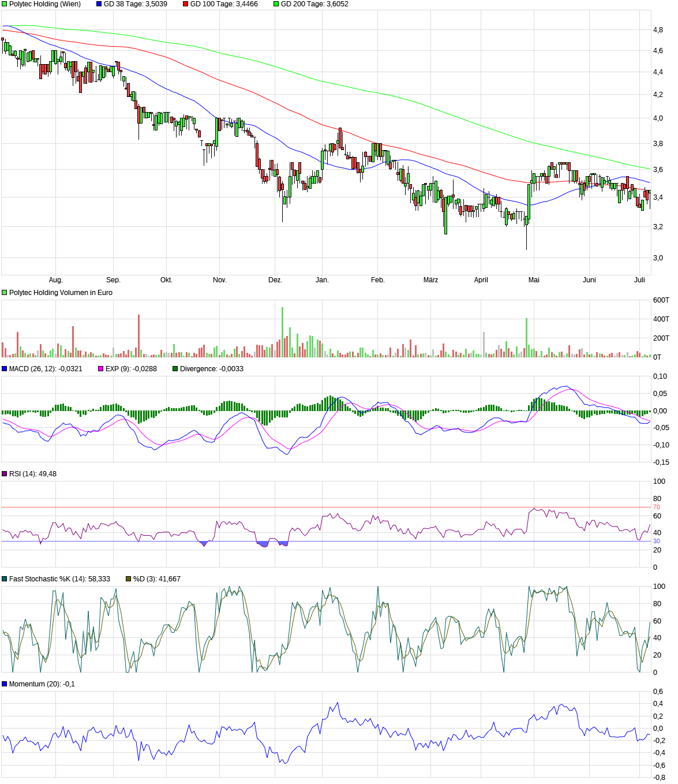Click the 4,8 price axis value
The height and width of the screenshot is (784, 678).
point(658,30)
